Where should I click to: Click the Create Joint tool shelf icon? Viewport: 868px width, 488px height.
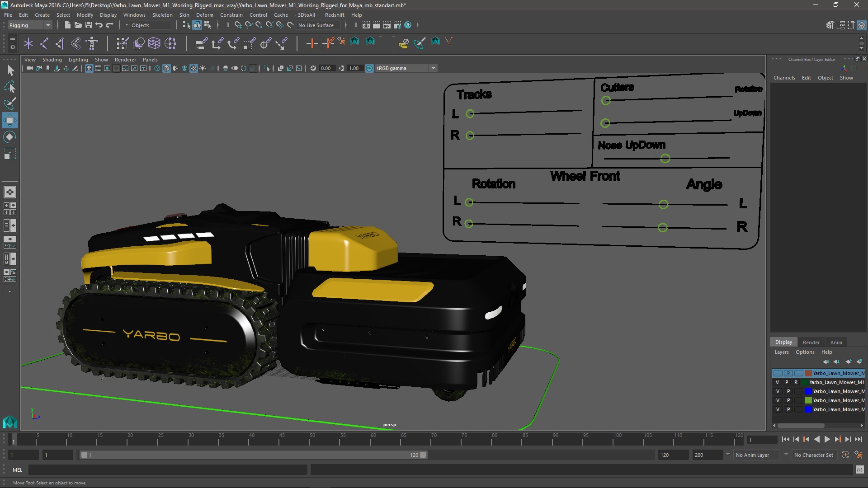[44, 43]
